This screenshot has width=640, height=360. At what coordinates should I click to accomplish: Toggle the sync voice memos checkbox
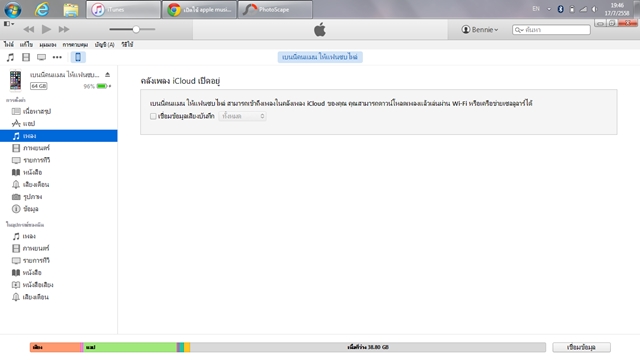[x=153, y=116]
